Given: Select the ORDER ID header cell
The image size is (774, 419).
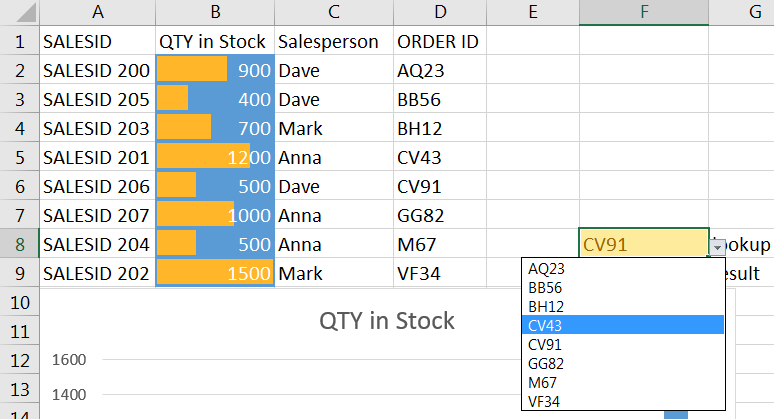Looking at the screenshot, I should pos(439,42).
